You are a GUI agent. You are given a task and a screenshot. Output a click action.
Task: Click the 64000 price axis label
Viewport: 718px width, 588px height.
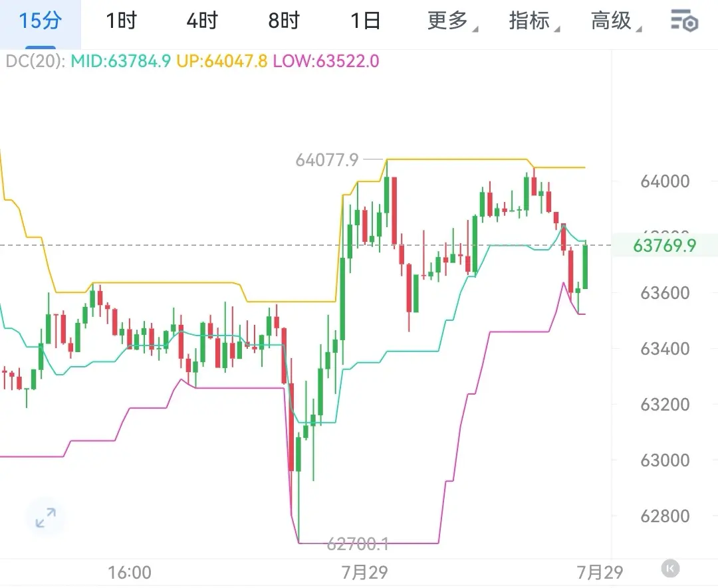[665, 181]
